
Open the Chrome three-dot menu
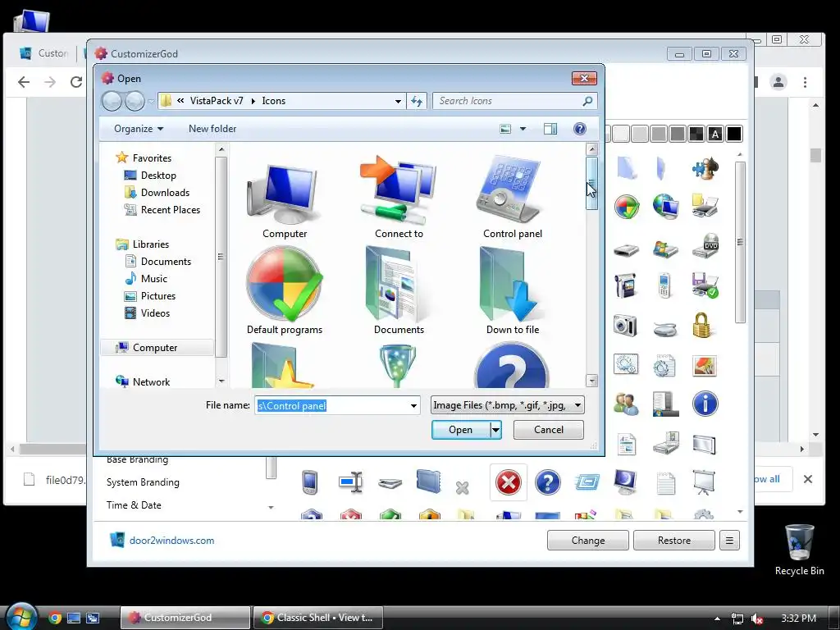point(806,82)
